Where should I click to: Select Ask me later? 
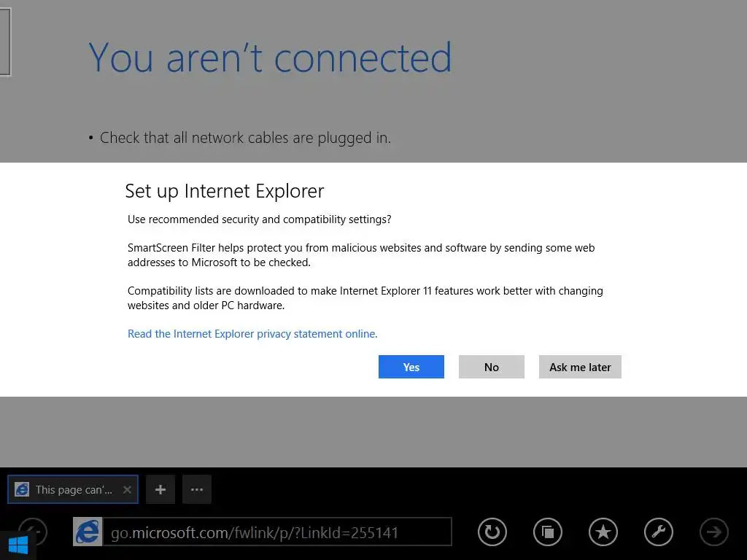coord(580,367)
